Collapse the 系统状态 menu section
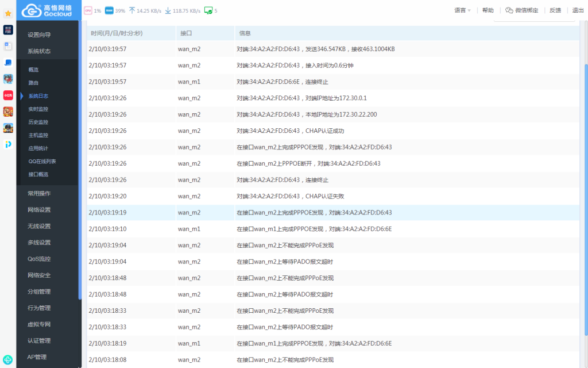Viewport: 588px width, 368px height. click(x=39, y=51)
